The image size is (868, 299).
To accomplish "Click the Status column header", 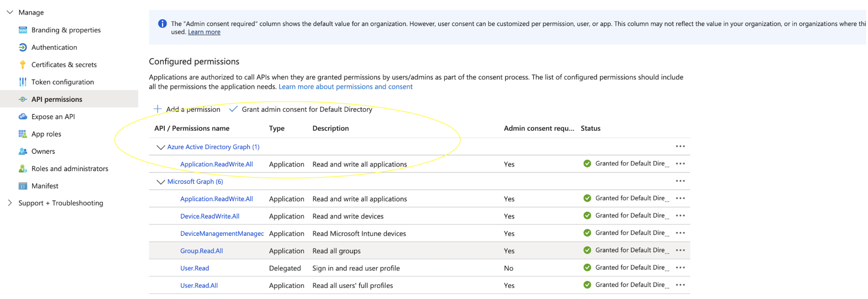I will (591, 128).
